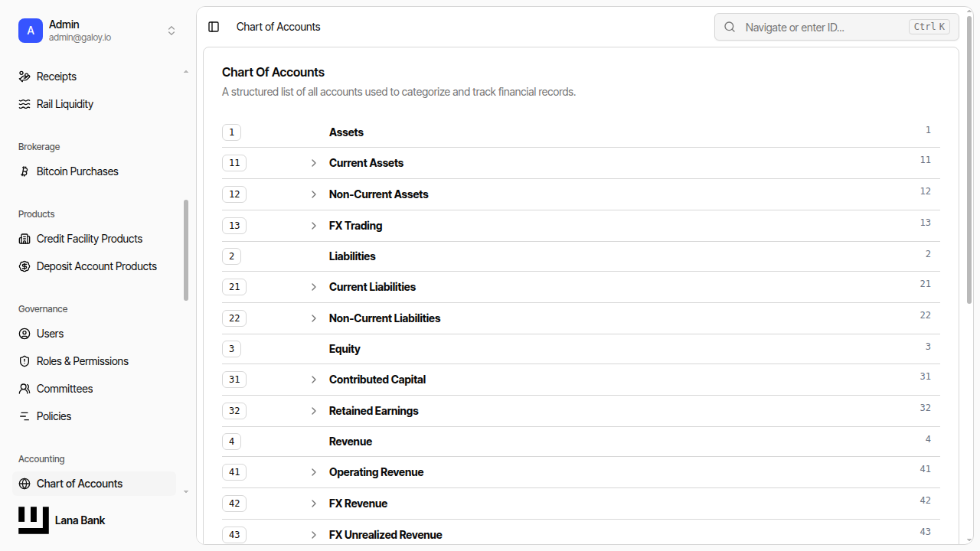This screenshot has height=551, width=980.
Task: Click the Lana Bank logo
Action: (34, 520)
